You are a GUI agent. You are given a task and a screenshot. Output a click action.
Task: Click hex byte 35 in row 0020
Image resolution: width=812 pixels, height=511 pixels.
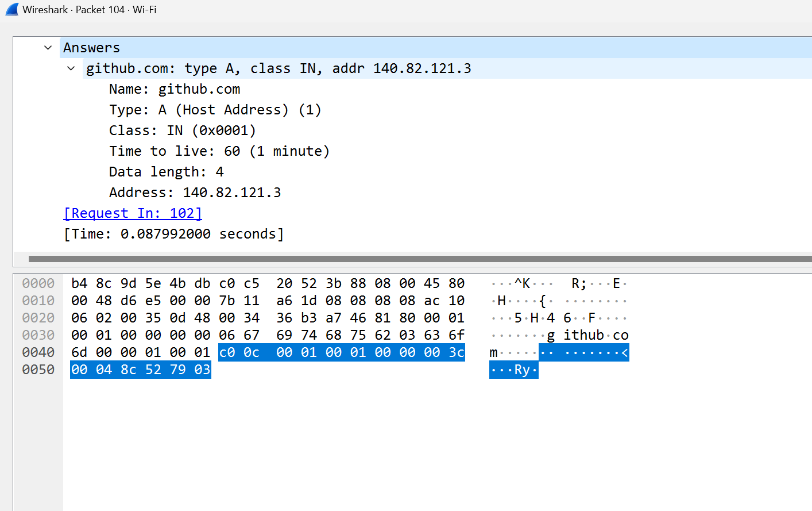pos(153,318)
